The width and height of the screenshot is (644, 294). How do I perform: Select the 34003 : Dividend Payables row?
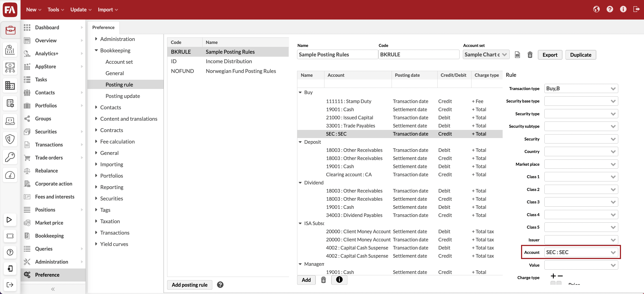coord(400,215)
